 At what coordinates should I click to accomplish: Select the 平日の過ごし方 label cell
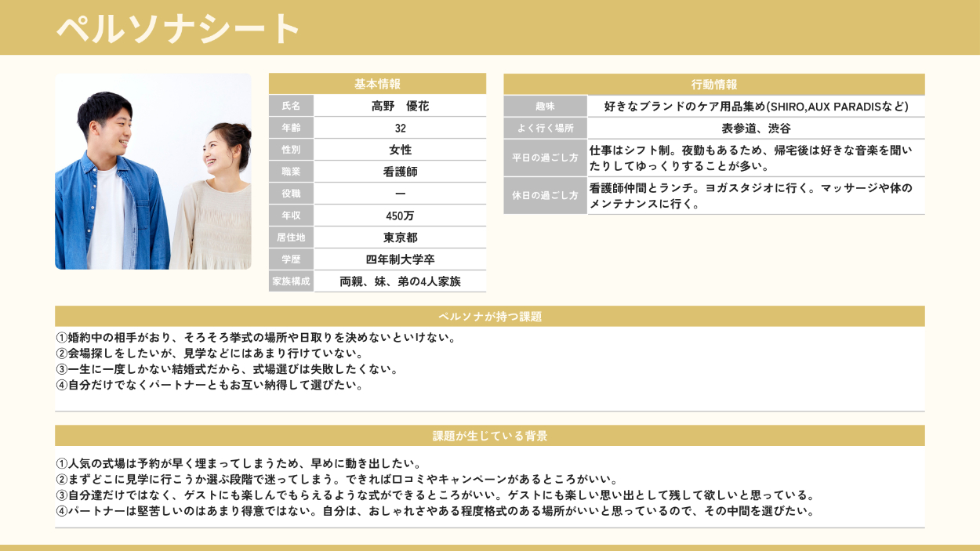click(545, 158)
